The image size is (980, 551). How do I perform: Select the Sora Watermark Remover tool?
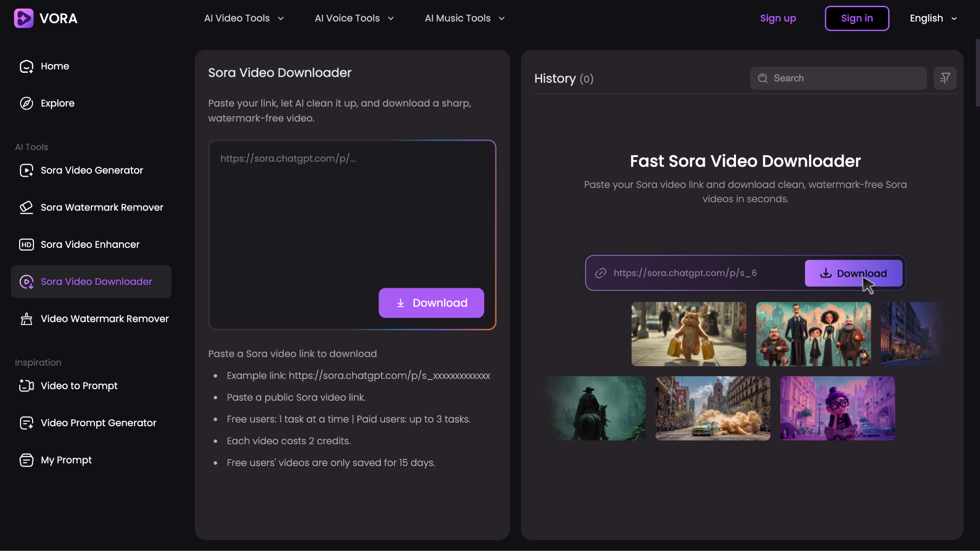(x=101, y=207)
